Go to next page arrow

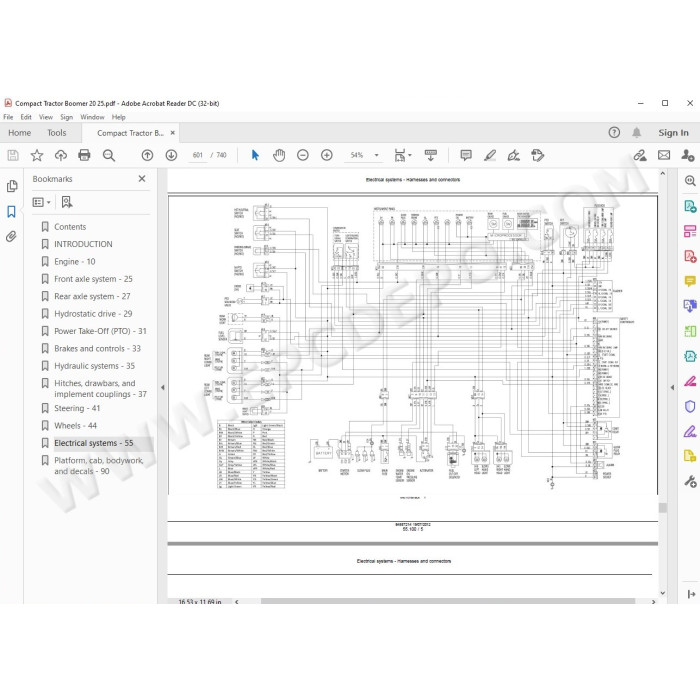click(171, 155)
